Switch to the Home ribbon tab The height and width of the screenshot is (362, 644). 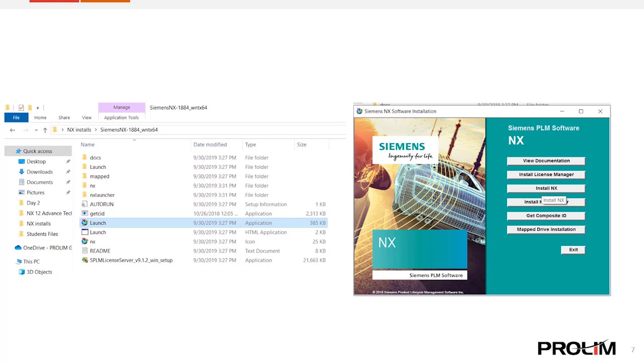40,118
